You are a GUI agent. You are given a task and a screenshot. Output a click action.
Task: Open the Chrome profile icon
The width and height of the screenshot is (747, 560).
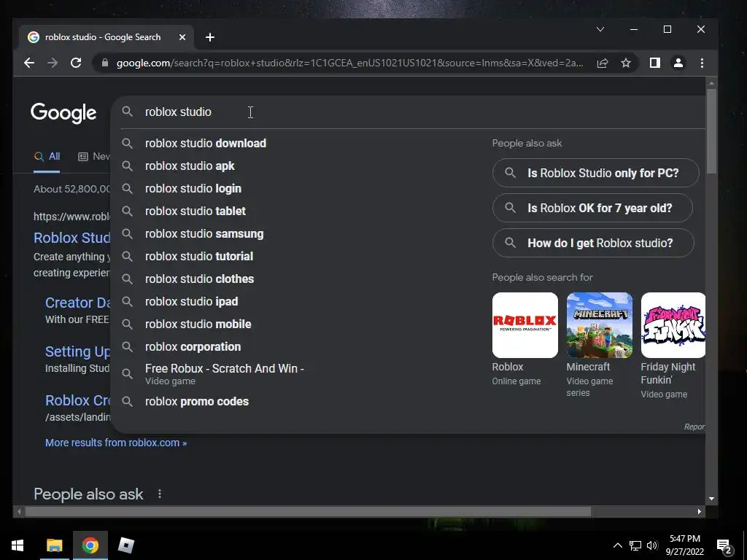click(x=678, y=63)
